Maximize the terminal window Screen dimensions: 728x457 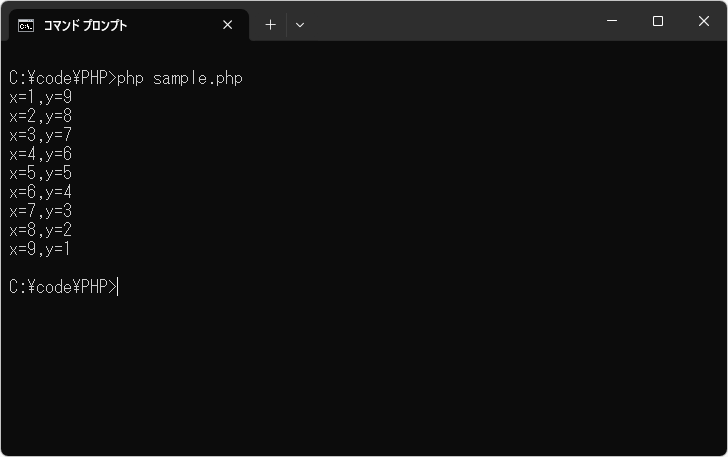click(x=658, y=21)
